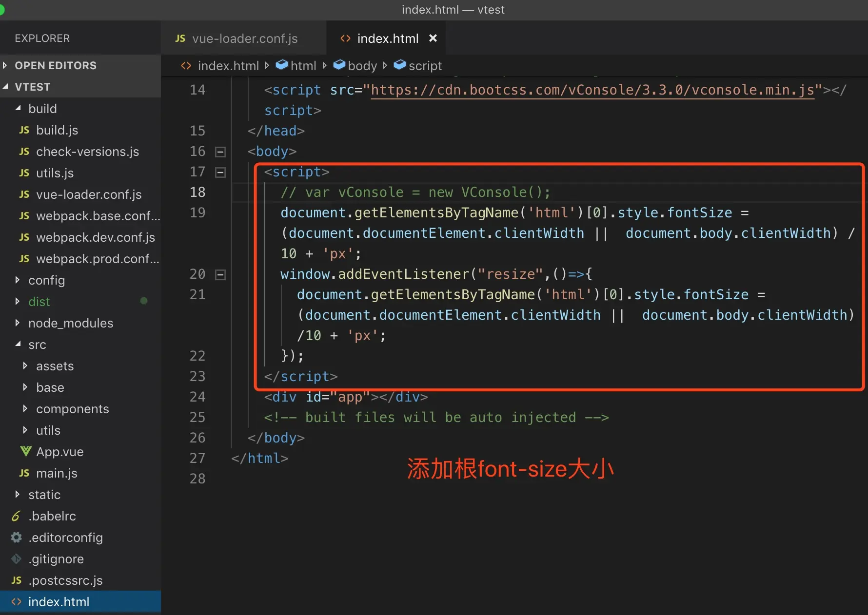Viewport: 868px width, 615px height.
Task: Open the .editorconfig file
Action: [x=66, y=538]
